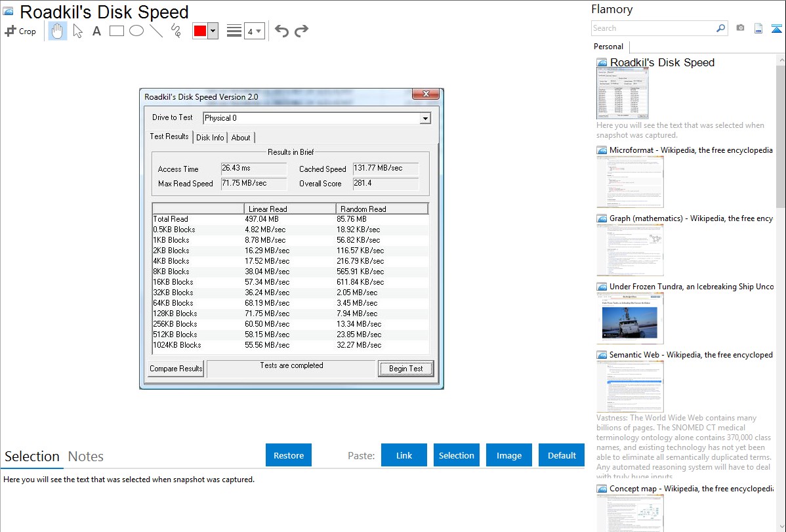Click the Linear Read column header
Screen dimensions: 786x532
tap(290, 209)
